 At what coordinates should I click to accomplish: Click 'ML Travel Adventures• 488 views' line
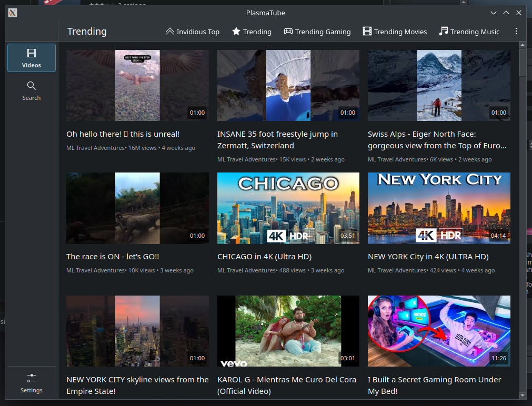click(280, 270)
